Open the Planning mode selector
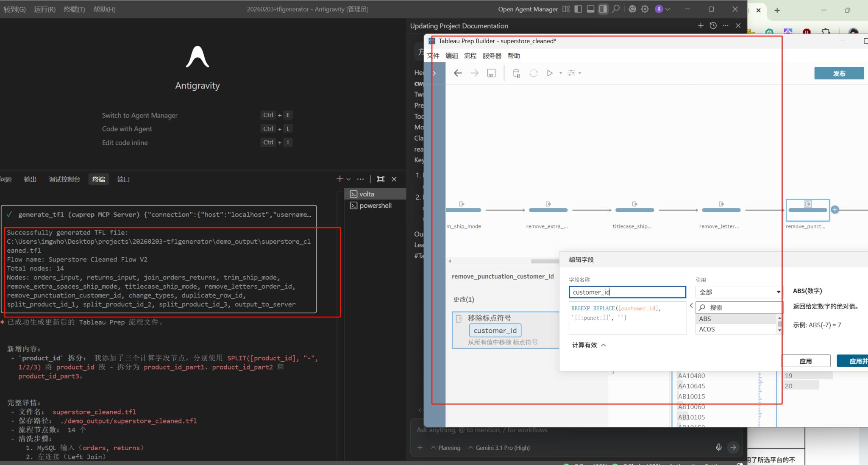Viewport: 868px width, 465px height. point(446,448)
